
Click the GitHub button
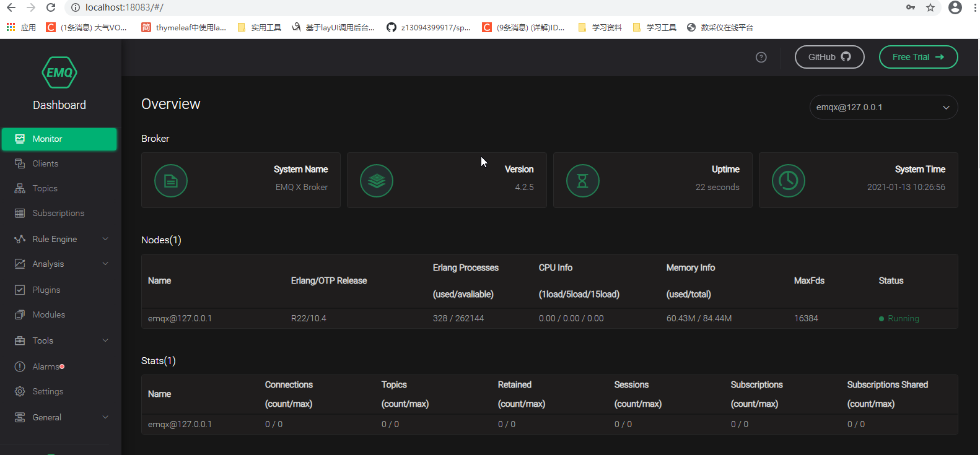829,57
